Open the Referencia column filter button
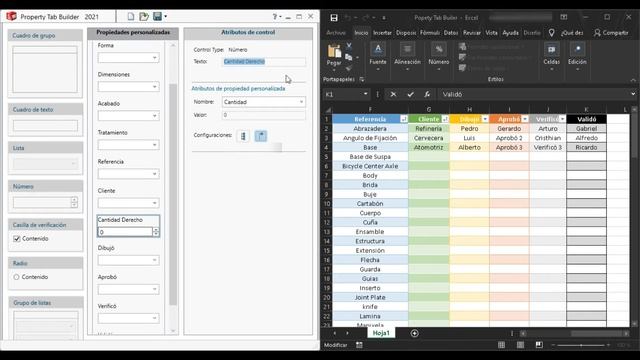 click(404, 119)
